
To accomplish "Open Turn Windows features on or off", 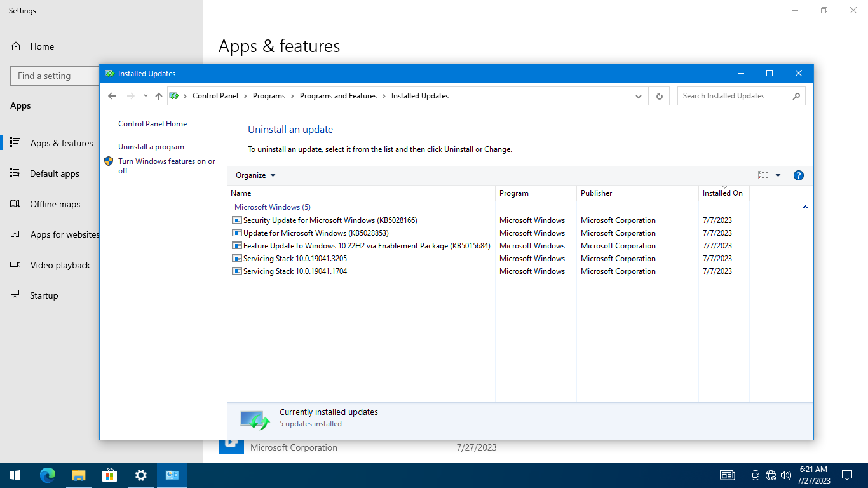I will (x=166, y=166).
